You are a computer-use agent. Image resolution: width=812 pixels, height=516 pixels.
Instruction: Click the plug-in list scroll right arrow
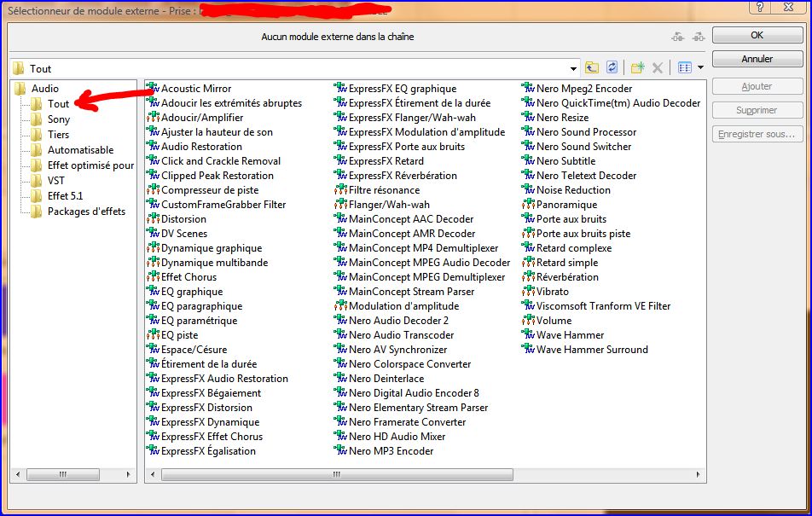(698, 474)
